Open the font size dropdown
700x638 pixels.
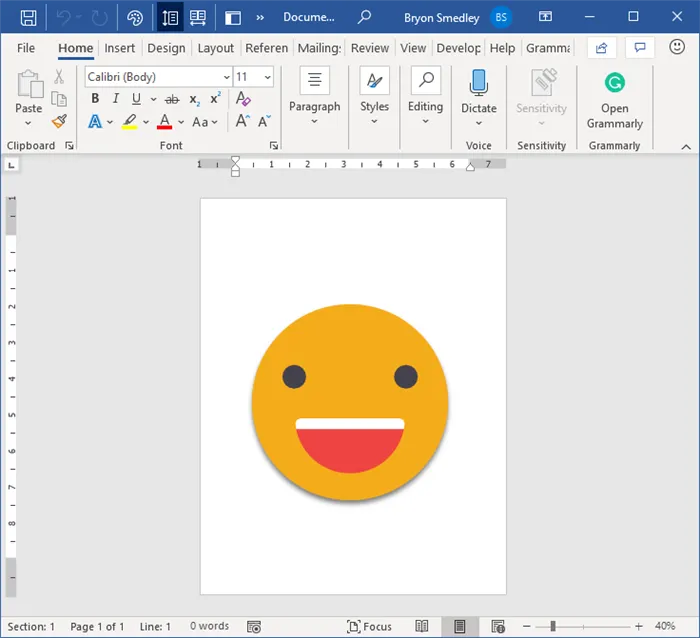click(x=267, y=77)
